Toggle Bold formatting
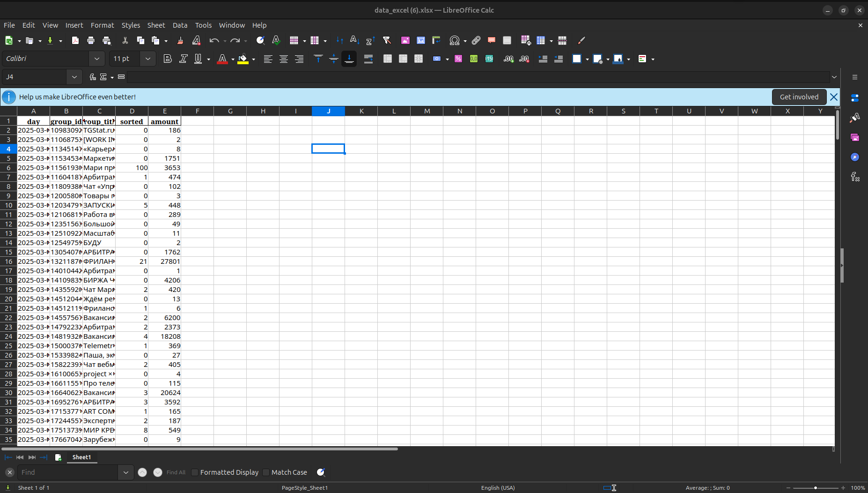The height and width of the screenshot is (493, 868). (x=167, y=59)
